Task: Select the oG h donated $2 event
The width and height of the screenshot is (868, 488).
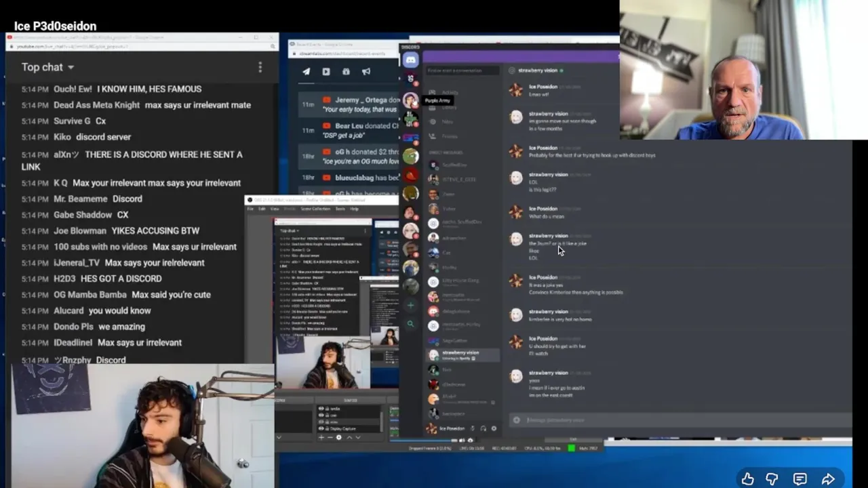Action: click(x=349, y=157)
